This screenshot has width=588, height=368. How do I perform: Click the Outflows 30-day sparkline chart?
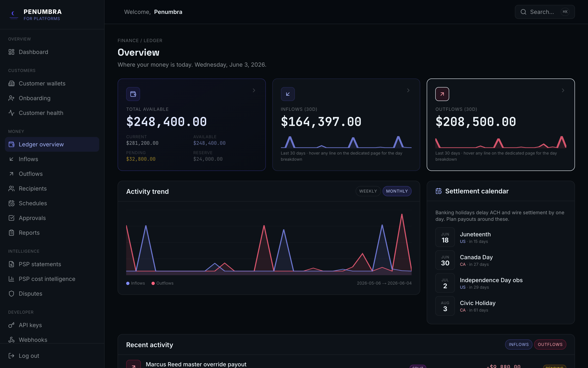[x=501, y=142]
